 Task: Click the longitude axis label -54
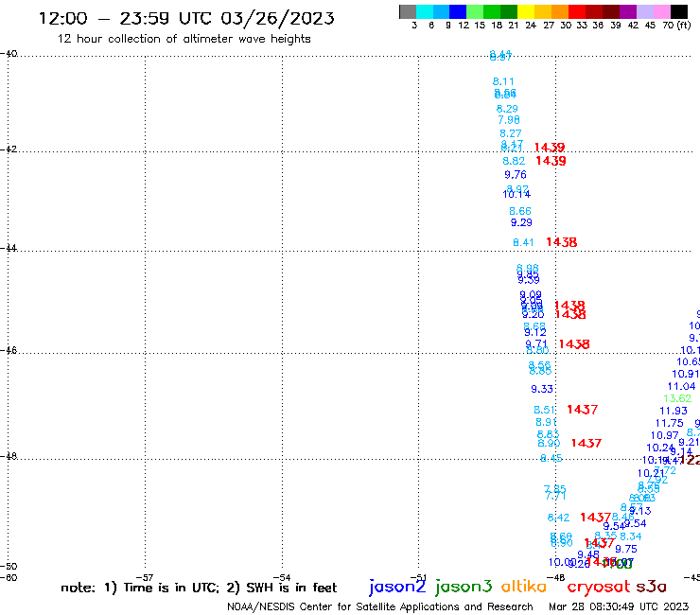[282, 578]
